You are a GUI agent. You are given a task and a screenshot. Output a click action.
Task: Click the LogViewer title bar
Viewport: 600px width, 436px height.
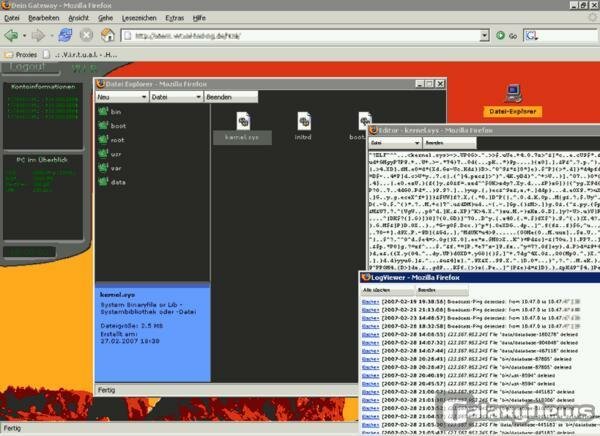[x=480, y=278]
